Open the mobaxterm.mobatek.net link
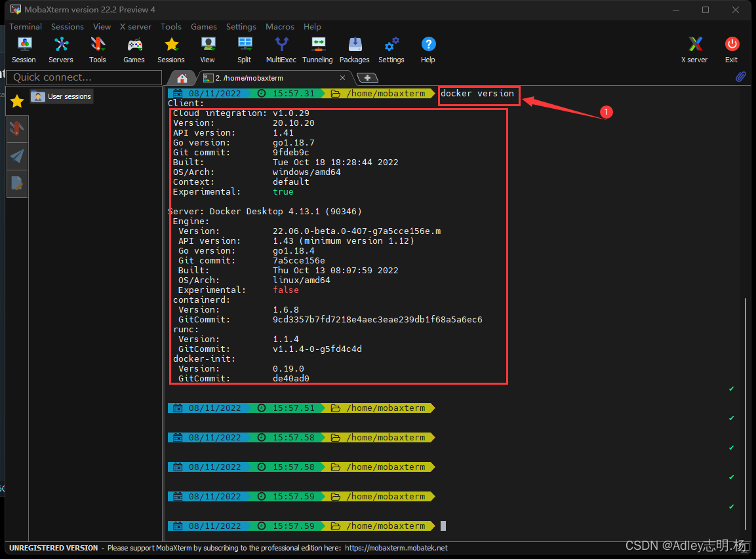The height and width of the screenshot is (559, 756). coord(396,548)
